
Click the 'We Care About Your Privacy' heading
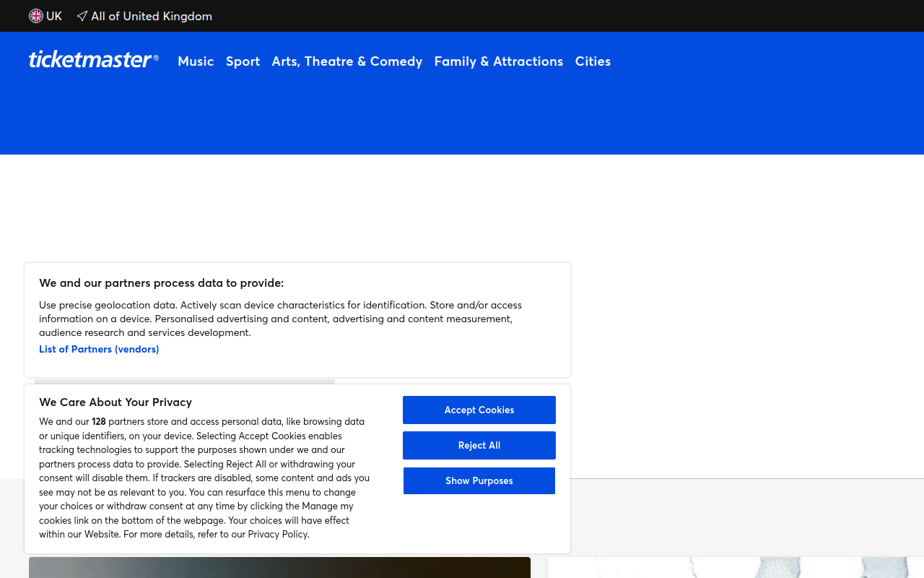pos(115,402)
